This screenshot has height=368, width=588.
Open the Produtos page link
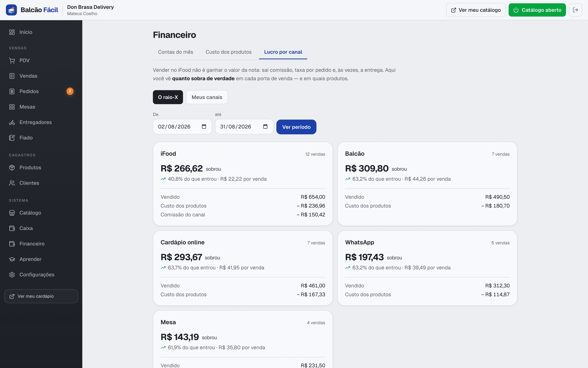[41, 167]
